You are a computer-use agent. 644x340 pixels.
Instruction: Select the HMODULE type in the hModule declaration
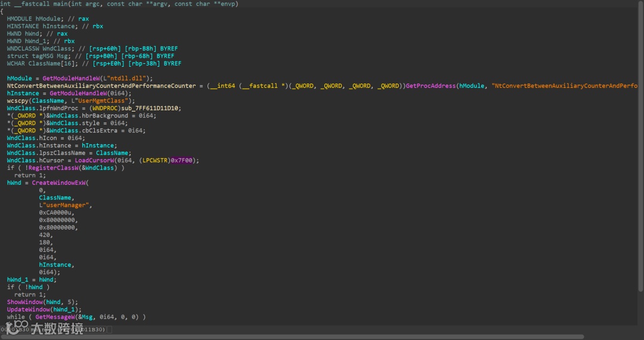pos(19,18)
